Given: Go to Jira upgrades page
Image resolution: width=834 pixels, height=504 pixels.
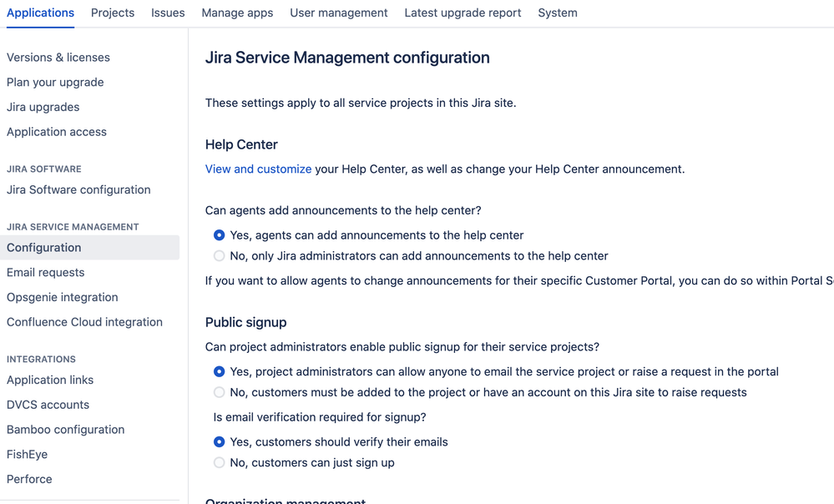Looking at the screenshot, I should pyautogui.click(x=43, y=107).
